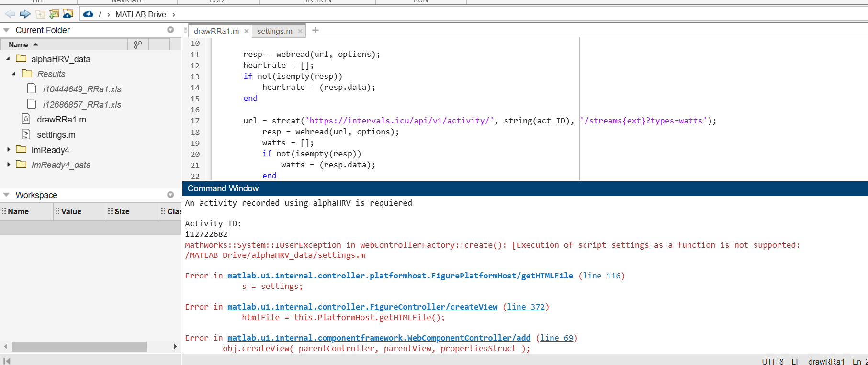This screenshot has width=868, height=365.
Task: Click the status bar collapse icon
Action: pyautogui.click(x=7, y=361)
